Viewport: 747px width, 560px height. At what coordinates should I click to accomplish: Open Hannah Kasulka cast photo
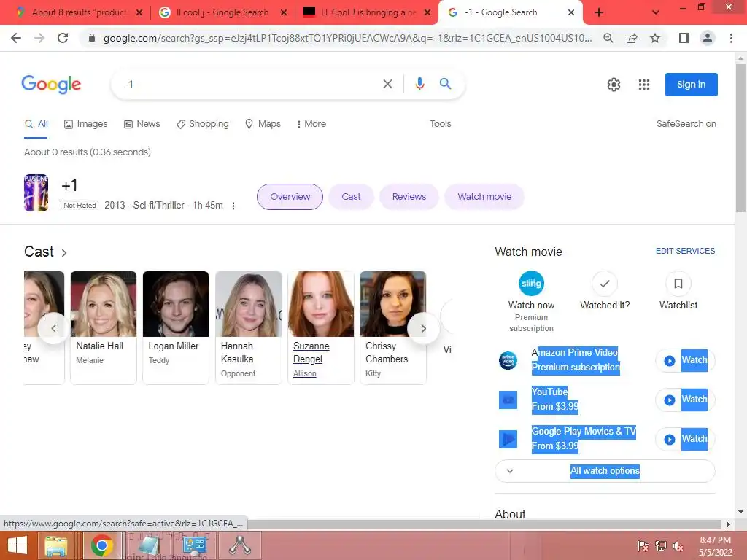248,304
